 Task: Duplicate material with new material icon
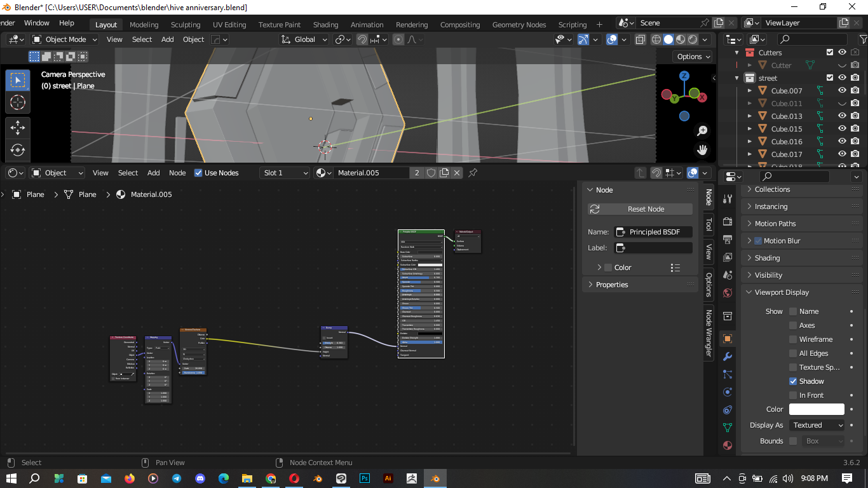point(444,173)
